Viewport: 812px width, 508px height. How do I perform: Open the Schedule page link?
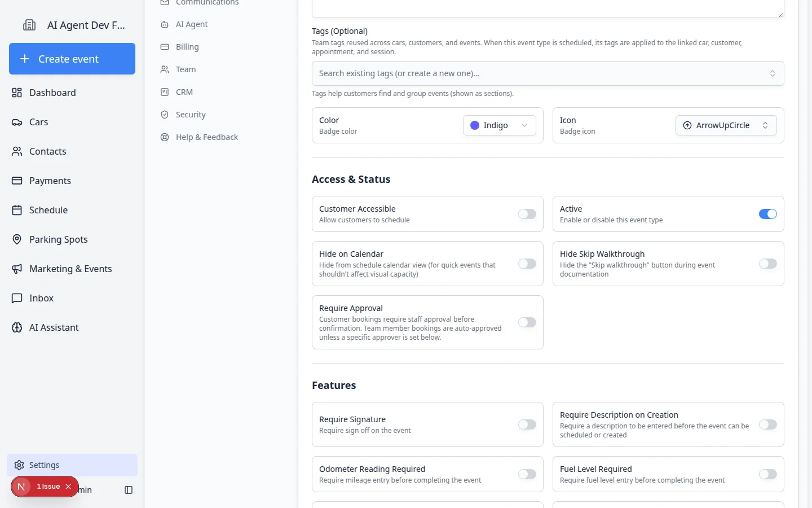point(48,210)
